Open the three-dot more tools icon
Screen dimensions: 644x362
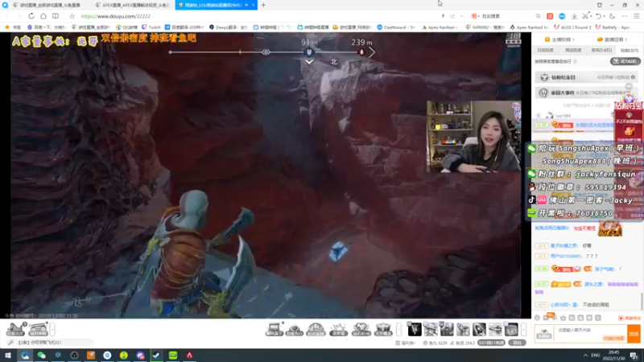pos(625,16)
